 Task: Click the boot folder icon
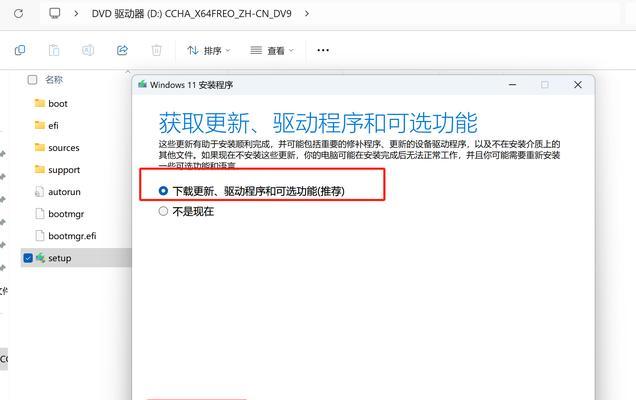[40, 103]
